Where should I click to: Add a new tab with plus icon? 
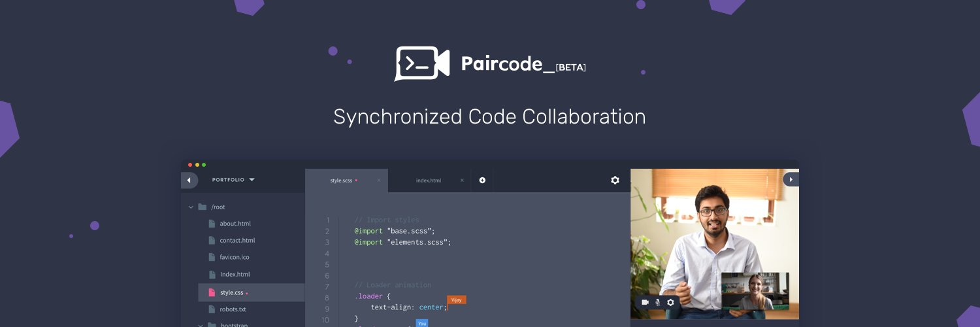tap(482, 181)
